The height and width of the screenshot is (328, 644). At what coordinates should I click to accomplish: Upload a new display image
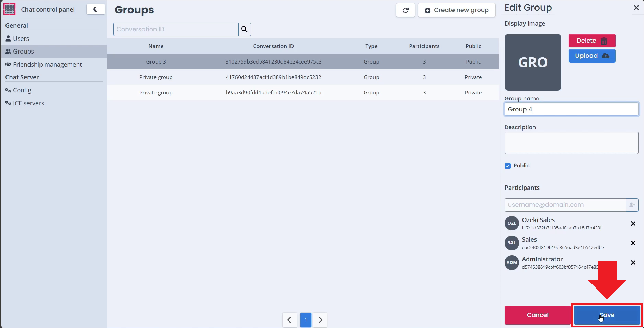(x=591, y=56)
